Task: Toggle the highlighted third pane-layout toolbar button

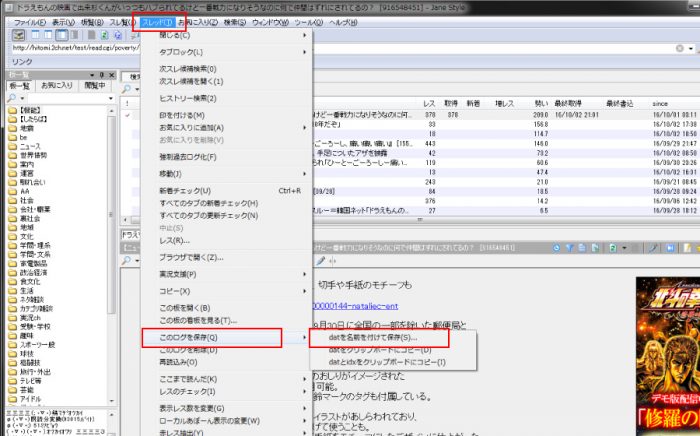Action: pyautogui.click(x=61, y=35)
